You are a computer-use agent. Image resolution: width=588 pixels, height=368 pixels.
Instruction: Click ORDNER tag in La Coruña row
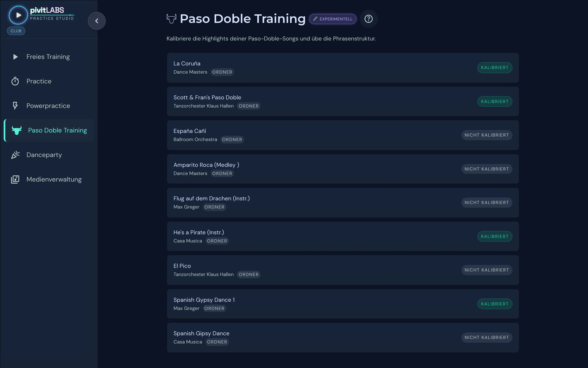point(222,72)
